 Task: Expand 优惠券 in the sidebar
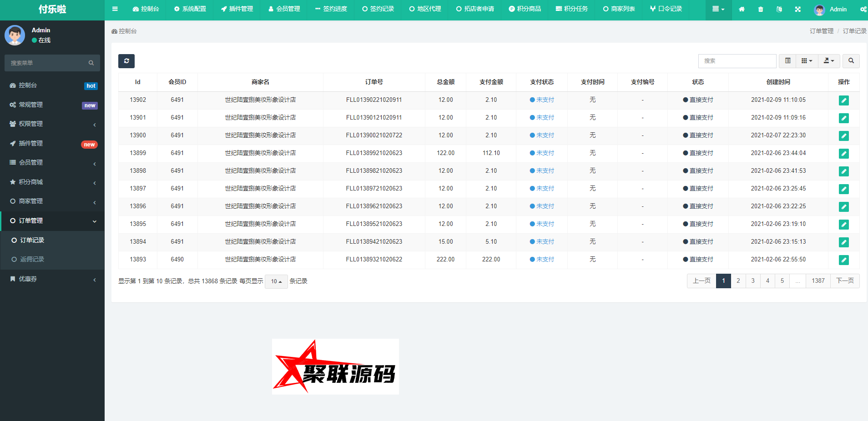52,279
